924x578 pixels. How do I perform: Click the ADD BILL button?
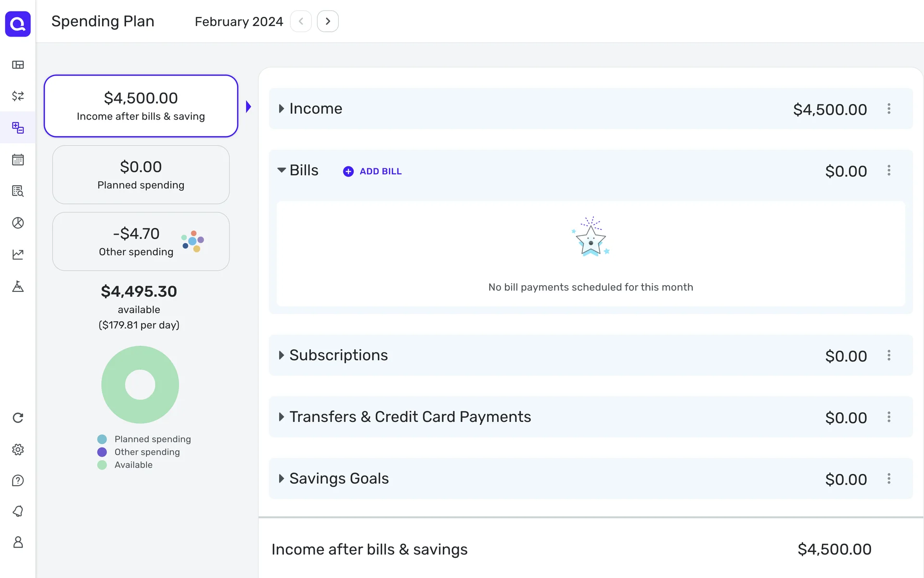pos(372,171)
